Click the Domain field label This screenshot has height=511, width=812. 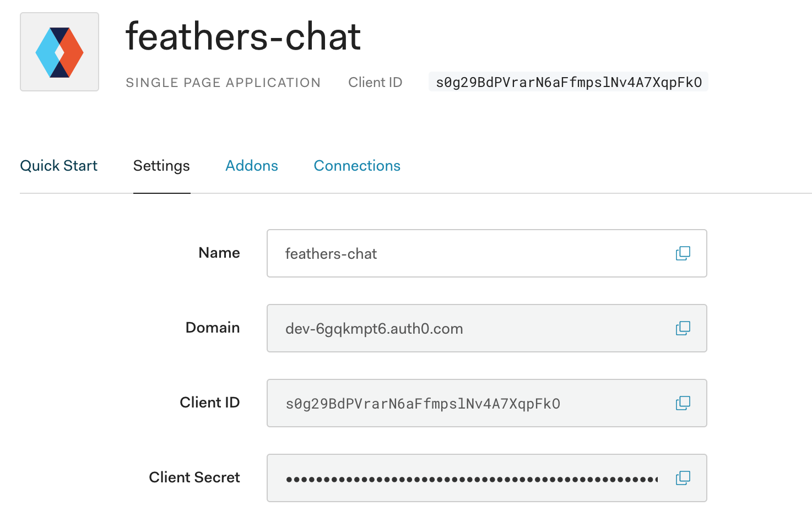[212, 327]
